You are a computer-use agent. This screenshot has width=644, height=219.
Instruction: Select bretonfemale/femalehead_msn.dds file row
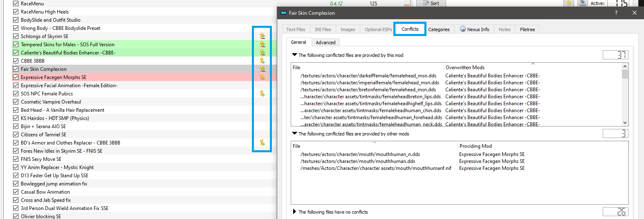[x=456, y=90]
